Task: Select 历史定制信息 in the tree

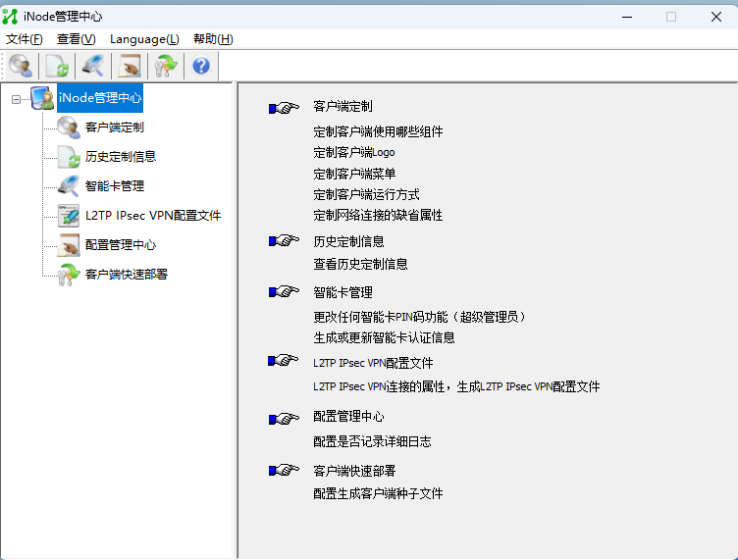Action: [121, 157]
